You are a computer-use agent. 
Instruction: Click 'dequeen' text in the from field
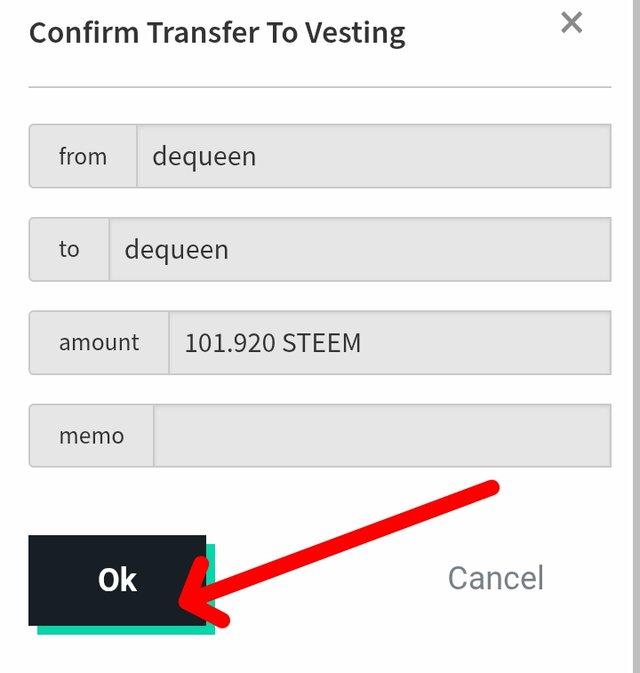pos(204,156)
